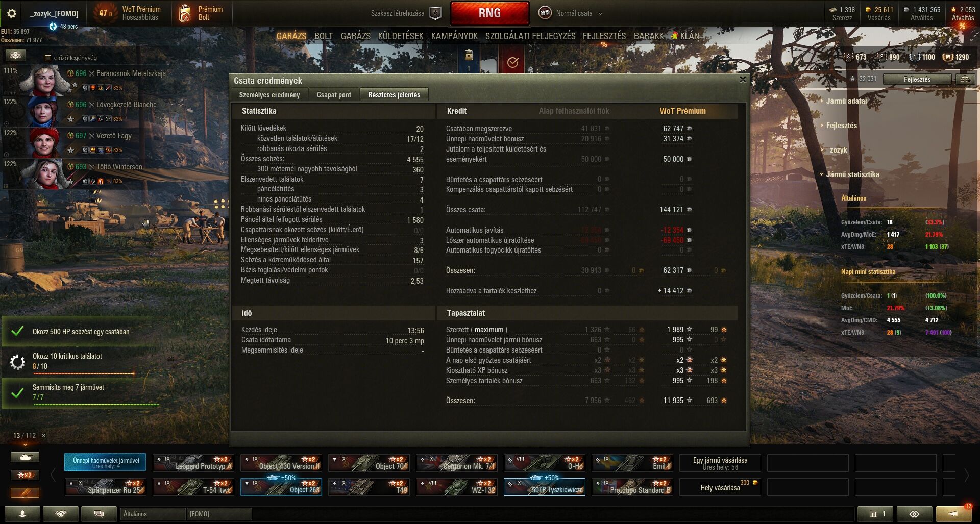Open notifications megaphone button with 12 badge
The height and width of the screenshot is (524, 980).
click(x=953, y=513)
